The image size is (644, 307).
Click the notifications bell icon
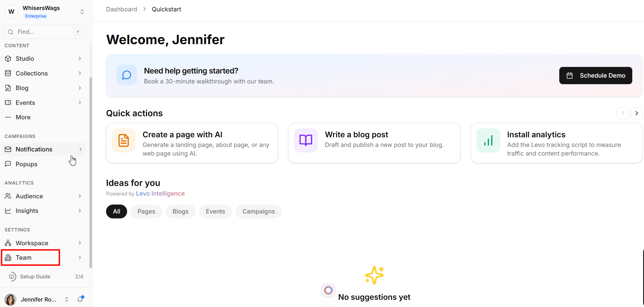(80, 299)
